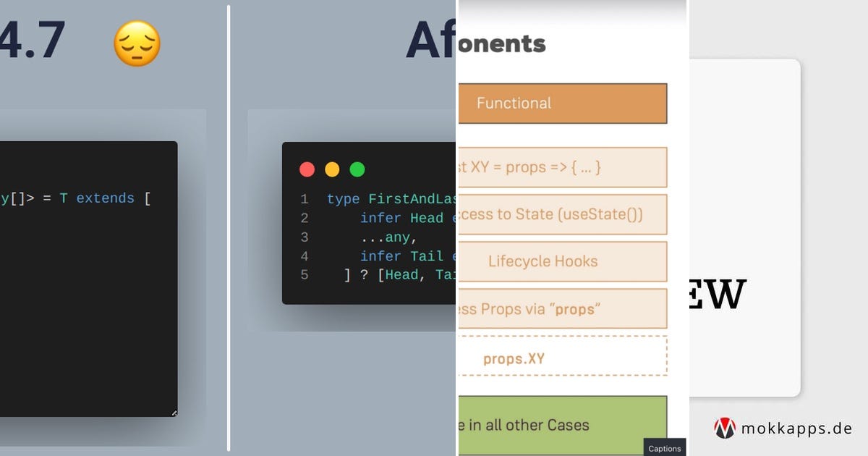The image size is (868, 456).
Task: Click the green "in all other Cases" box
Action: coord(562,426)
